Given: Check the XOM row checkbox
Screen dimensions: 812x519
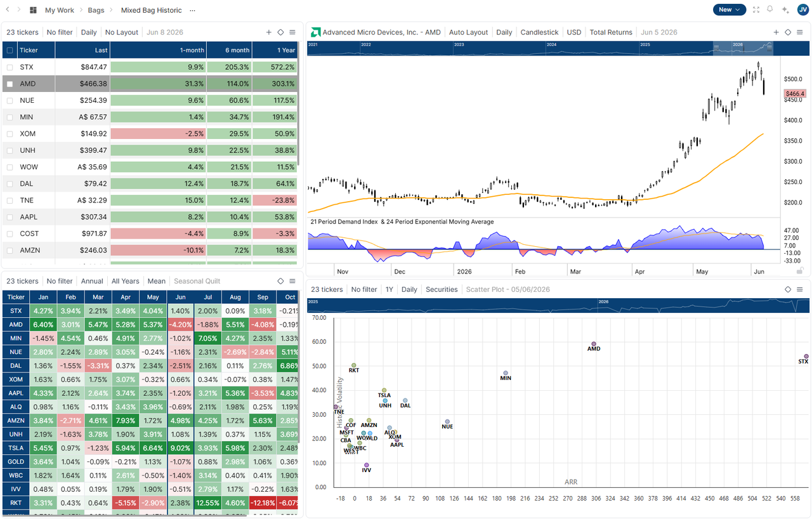Looking at the screenshot, I should 10,134.
